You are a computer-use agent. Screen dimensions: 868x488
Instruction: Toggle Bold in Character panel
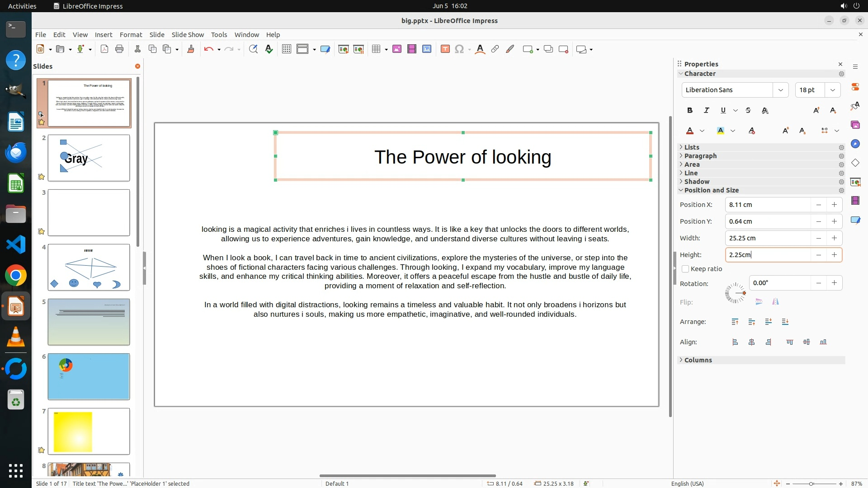pyautogui.click(x=690, y=110)
